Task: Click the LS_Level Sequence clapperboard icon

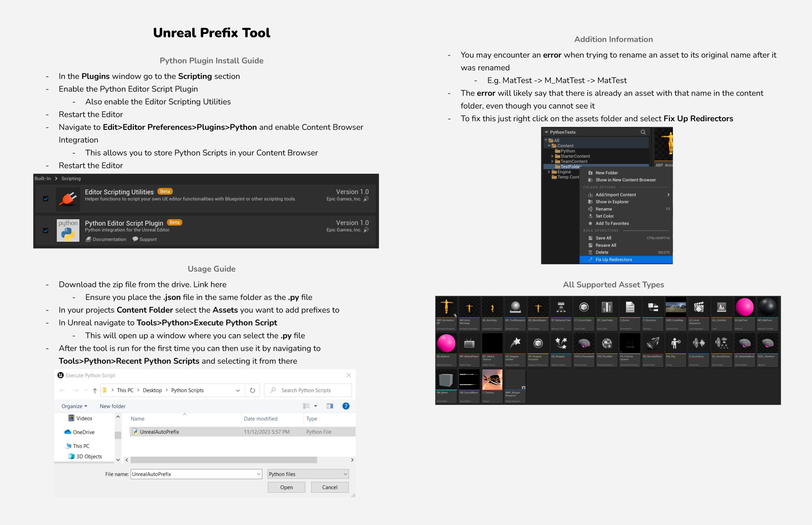Action: pyautogui.click(x=698, y=308)
